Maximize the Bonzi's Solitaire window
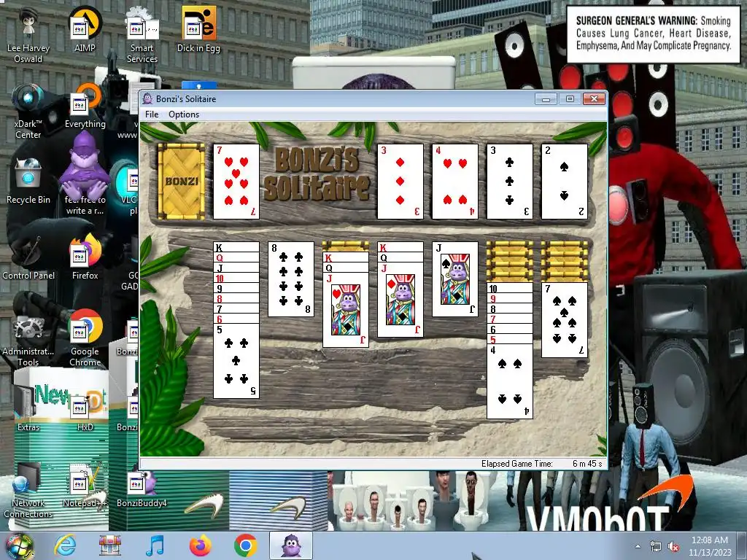This screenshot has height=560, width=747. tap(570, 99)
